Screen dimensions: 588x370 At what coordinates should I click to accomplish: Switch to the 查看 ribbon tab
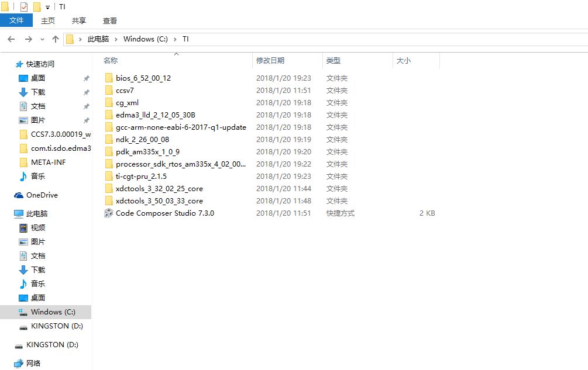coord(110,20)
